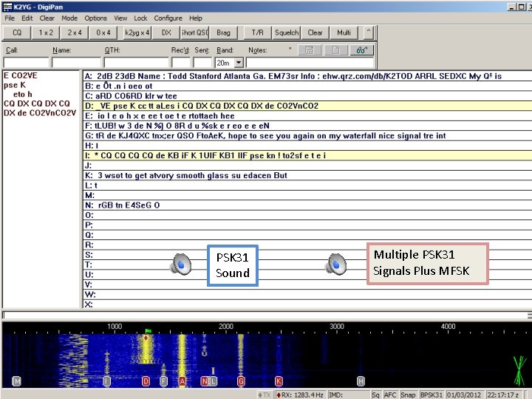Click the green flag TX marker on frequency scale

pyautogui.click(x=149, y=331)
